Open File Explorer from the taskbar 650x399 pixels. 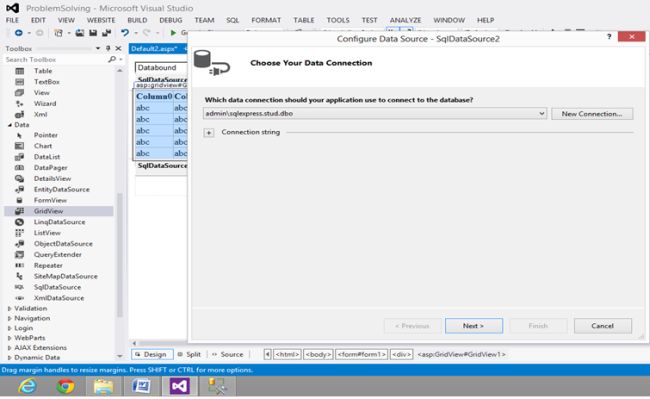coord(104,386)
